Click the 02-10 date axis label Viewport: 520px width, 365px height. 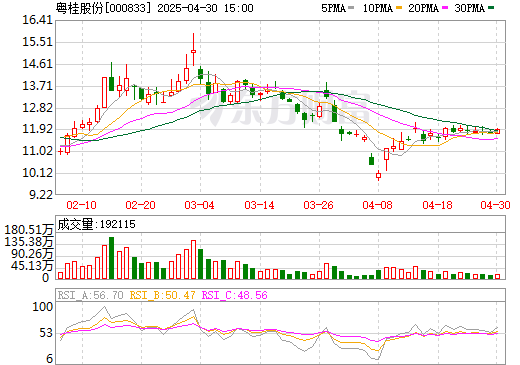pos(82,205)
